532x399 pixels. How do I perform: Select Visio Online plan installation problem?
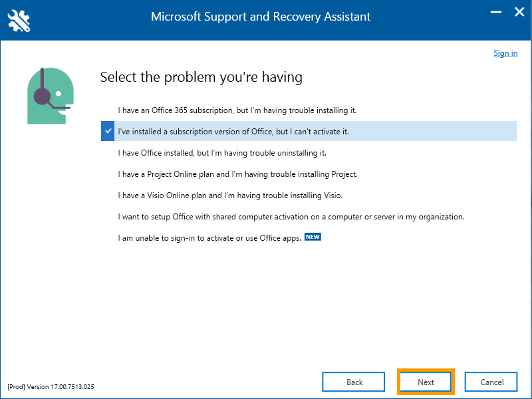309,196
